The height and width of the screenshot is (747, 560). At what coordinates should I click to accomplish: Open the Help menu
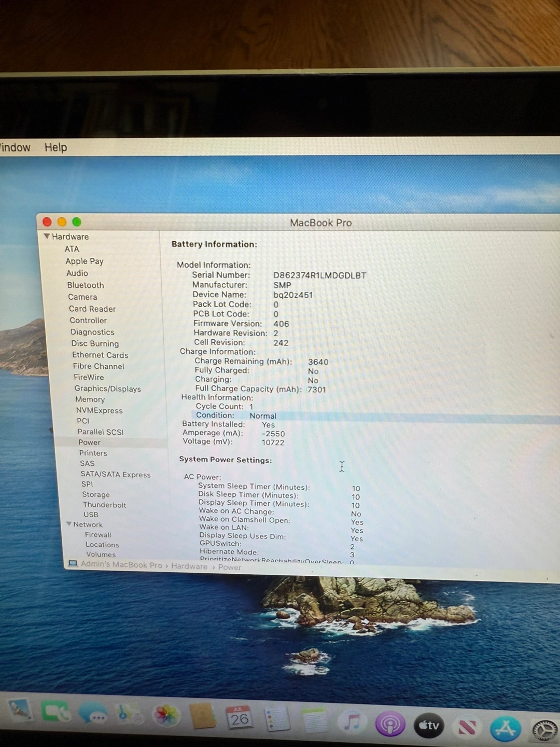[x=55, y=147]
